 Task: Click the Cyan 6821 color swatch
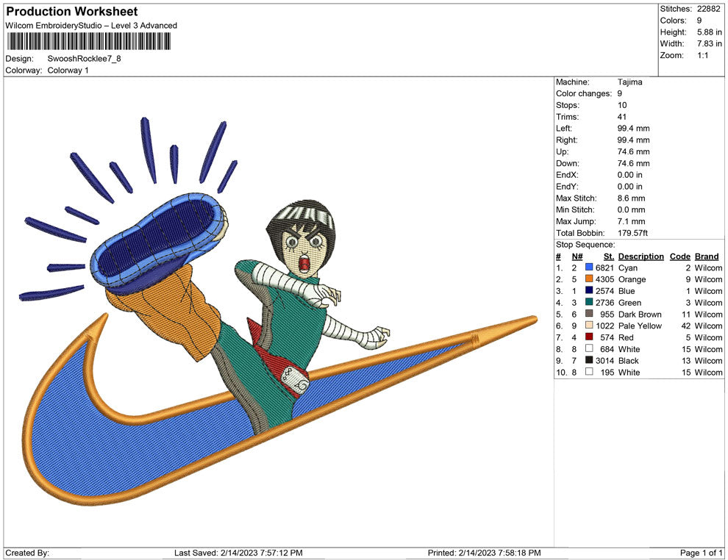point(589,268)
